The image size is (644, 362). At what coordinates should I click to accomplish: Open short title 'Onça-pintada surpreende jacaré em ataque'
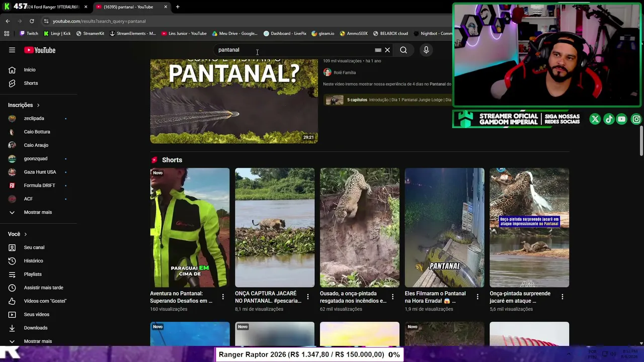click(x=520, y=297)
